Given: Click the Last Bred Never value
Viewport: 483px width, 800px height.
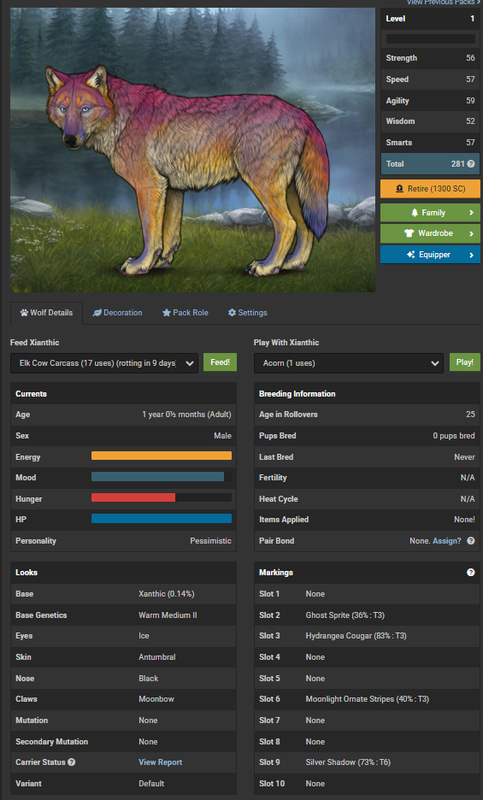Looking at the screenshot, I should coord(465,457).
